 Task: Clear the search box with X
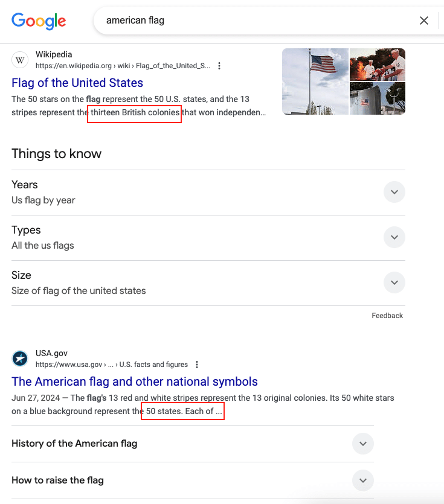424,21
